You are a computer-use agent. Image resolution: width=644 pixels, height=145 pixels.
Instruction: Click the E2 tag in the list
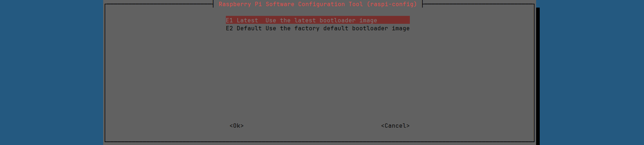(229, 28)
